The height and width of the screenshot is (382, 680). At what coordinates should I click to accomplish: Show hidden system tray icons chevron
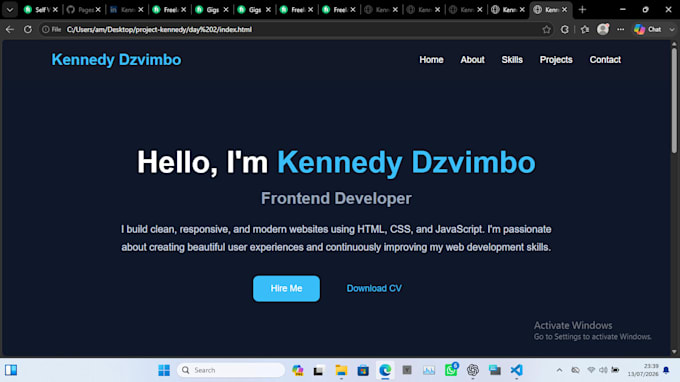559,370
